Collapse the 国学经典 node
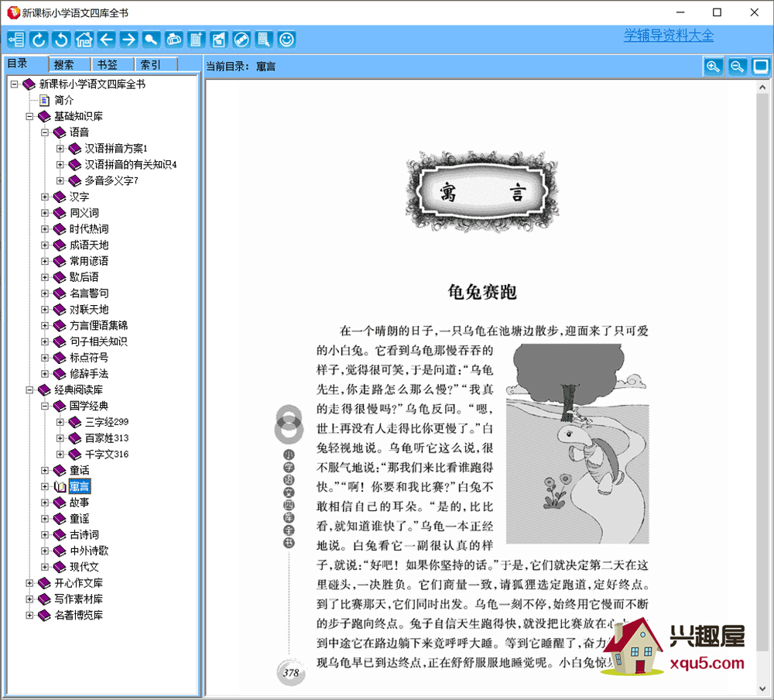The image size is (774, 700). (x=45, y=406)
